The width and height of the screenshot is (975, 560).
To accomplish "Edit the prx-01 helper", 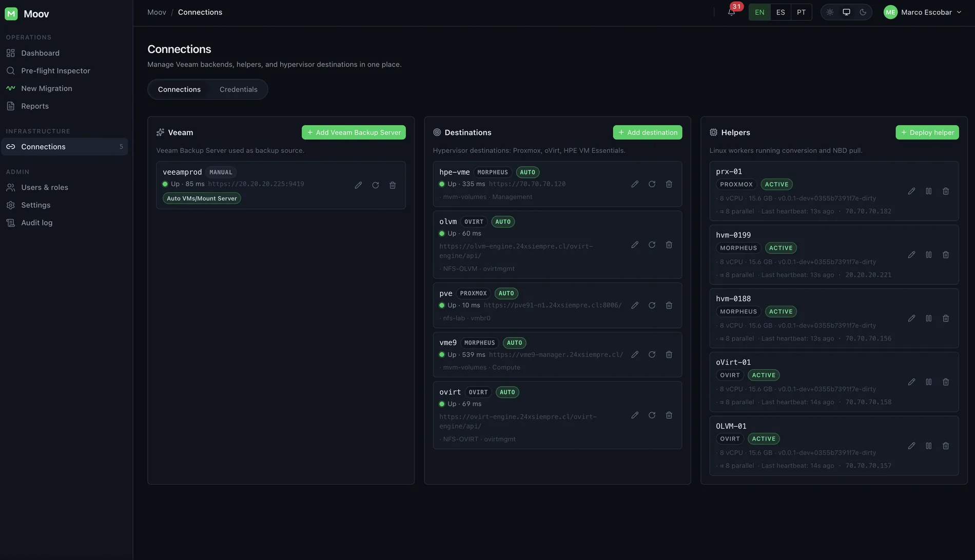I will (911, 191).
